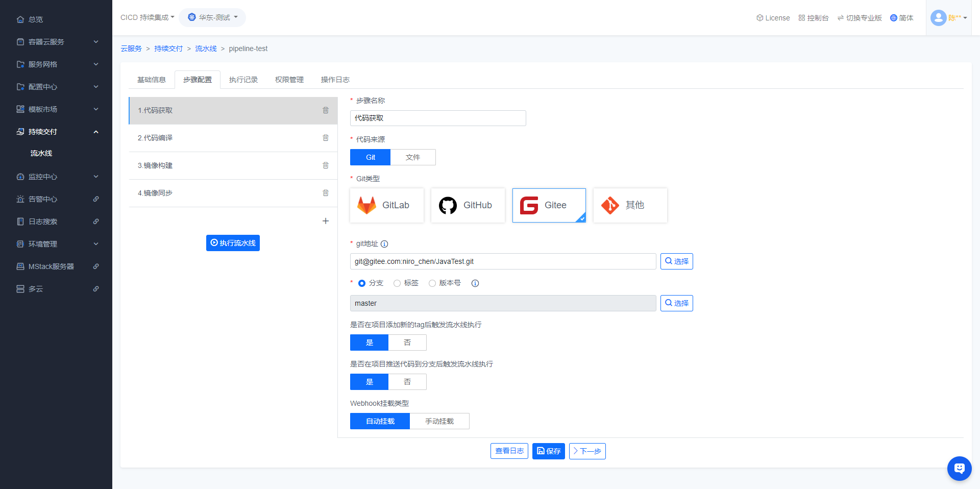Add a new pipeline step with plus icon
Screen dimensions: 980x489
click(x=326, y=221)
